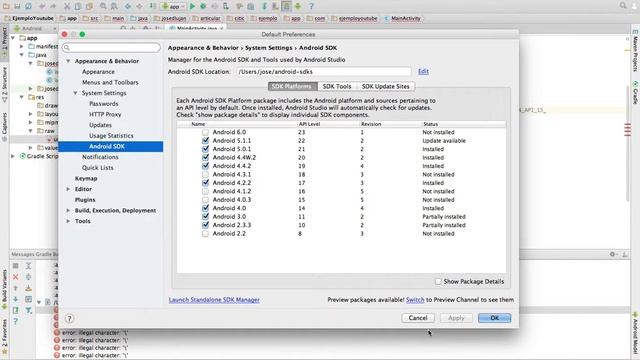
Task: Open Usage Statistics settings page
Action: tap(111, 136)
